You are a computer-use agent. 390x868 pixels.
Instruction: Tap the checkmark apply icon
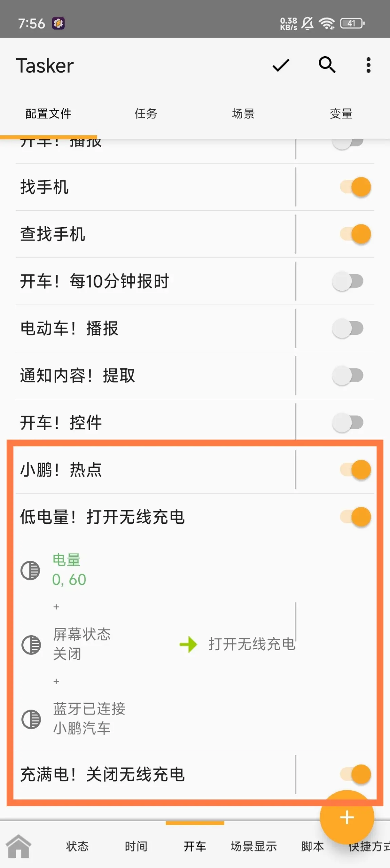[x=281, y=65]
